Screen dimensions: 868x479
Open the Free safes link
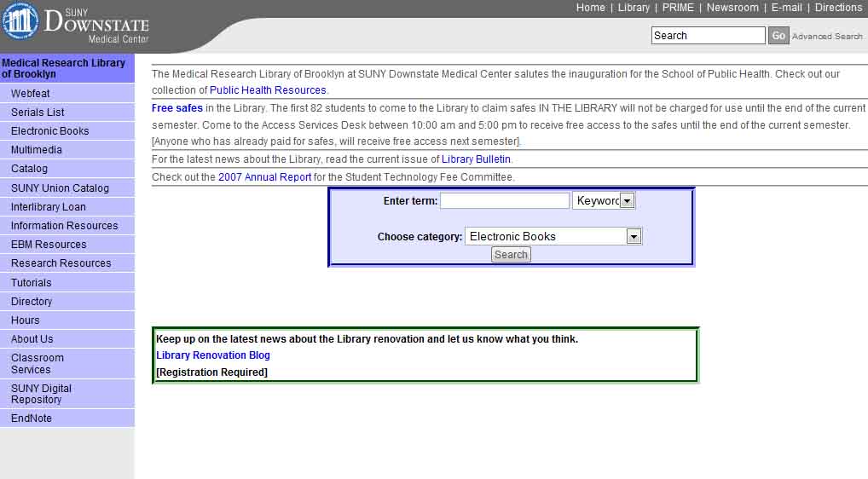(177, 108)
